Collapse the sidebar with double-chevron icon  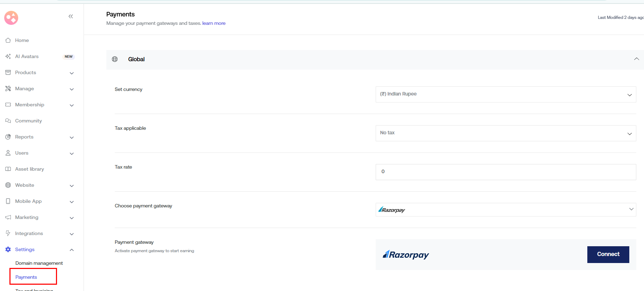coord(71,16)
